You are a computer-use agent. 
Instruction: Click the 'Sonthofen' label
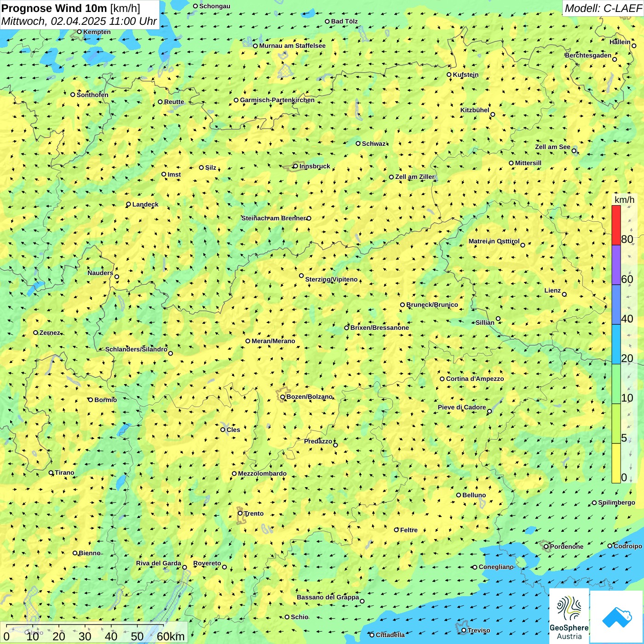92,95
